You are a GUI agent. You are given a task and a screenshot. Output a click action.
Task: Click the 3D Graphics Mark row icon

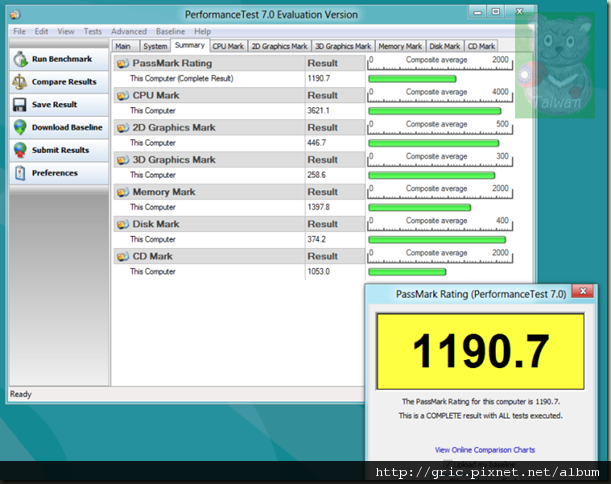tap(123, 160)
